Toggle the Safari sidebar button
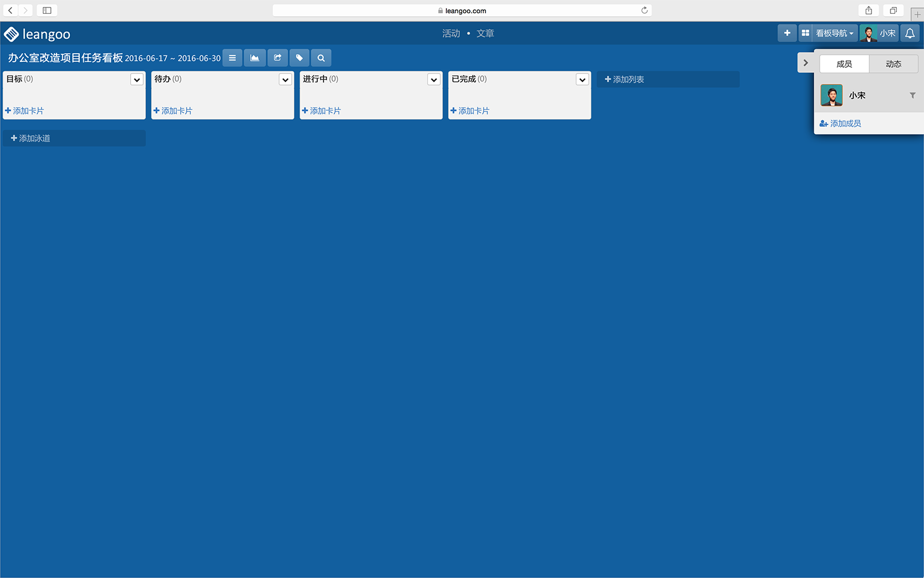924x578 pixels. click(47, 10)
